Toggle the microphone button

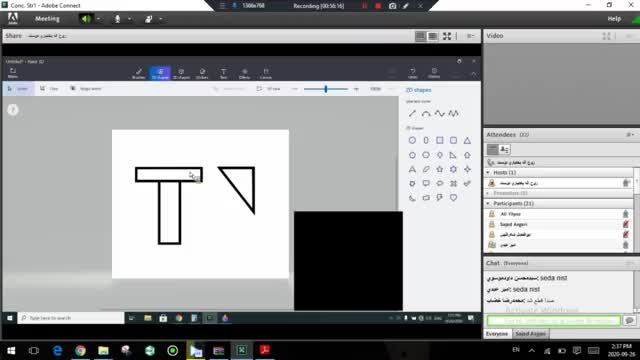point(118,19)
